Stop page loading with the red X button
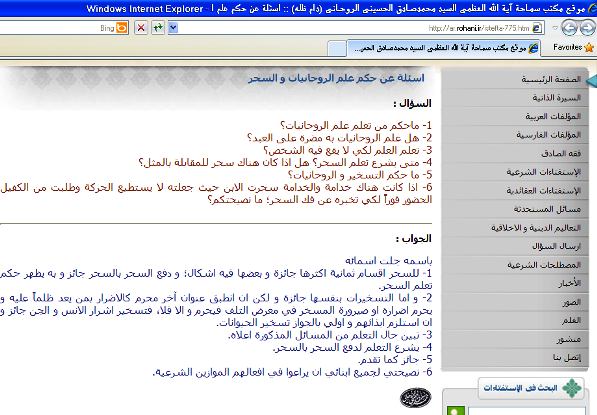 point(141,27)
